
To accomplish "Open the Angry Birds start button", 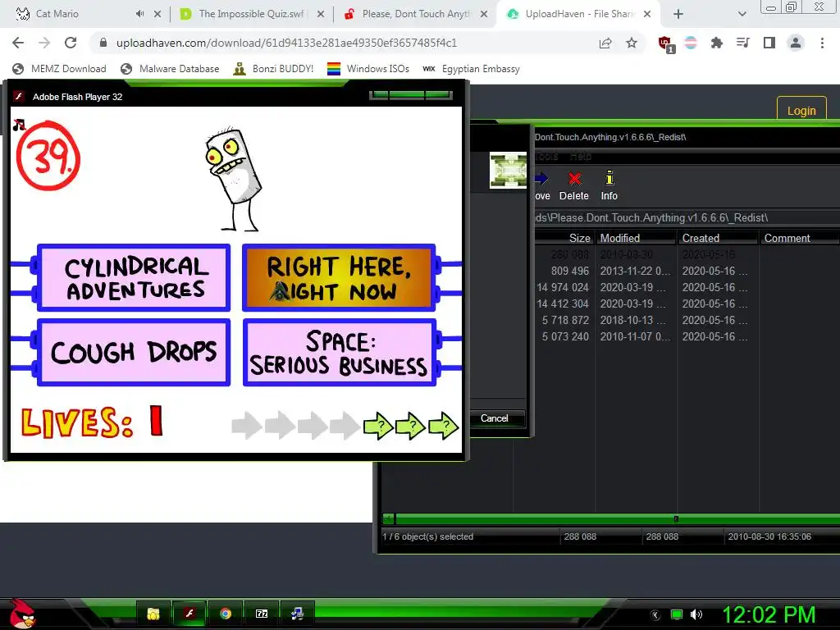I will (22, 614).
